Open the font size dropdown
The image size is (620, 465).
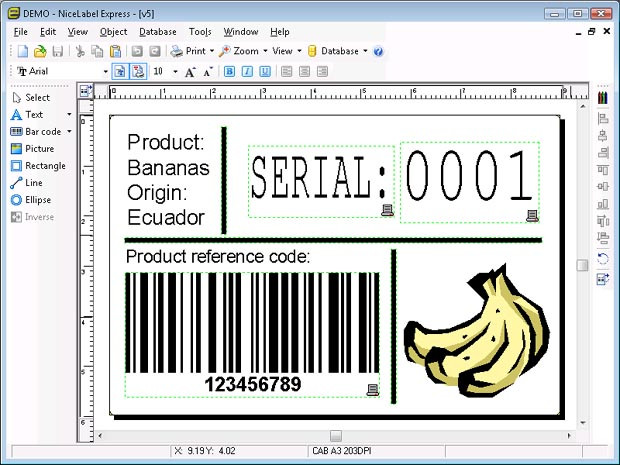pyautogui.click(x=175, y=72)
